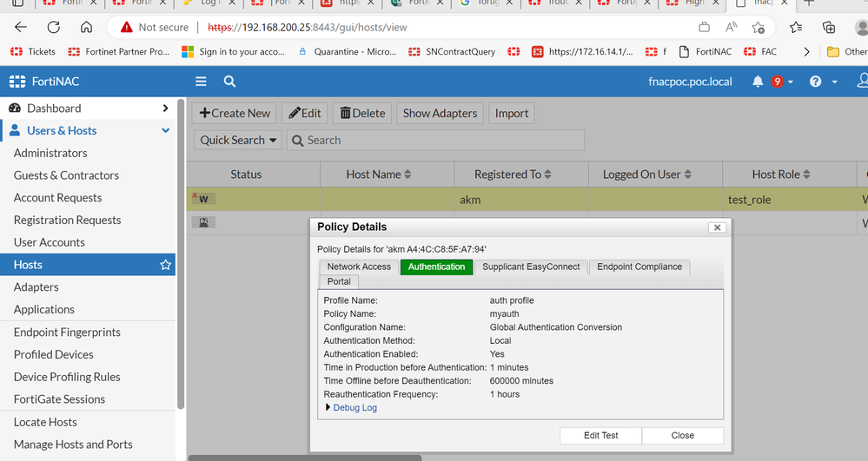868x461 pixels.
Task: Switch to Network Access tab
Action: [359, 267]
